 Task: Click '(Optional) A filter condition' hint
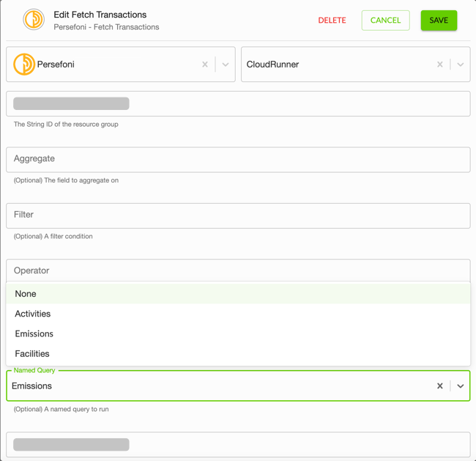(x=53, y=236)
